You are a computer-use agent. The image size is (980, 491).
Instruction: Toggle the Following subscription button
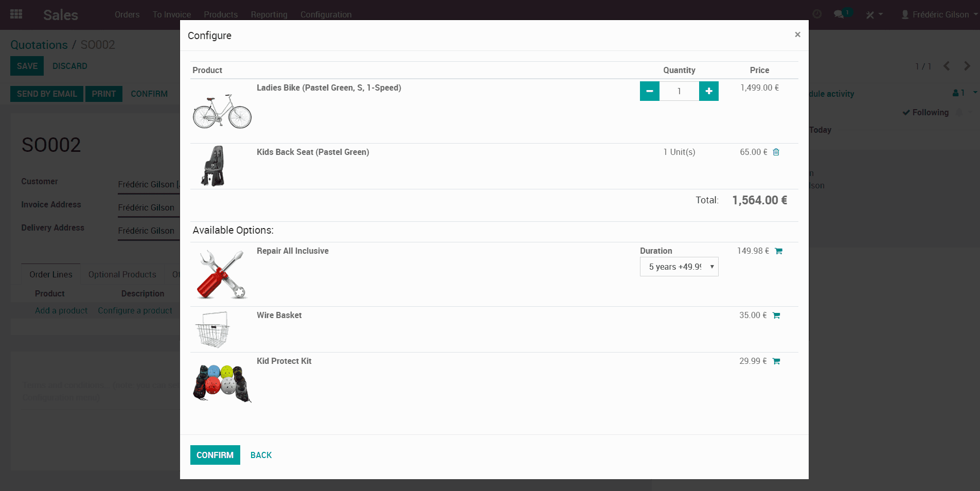(x=925, y=112)
